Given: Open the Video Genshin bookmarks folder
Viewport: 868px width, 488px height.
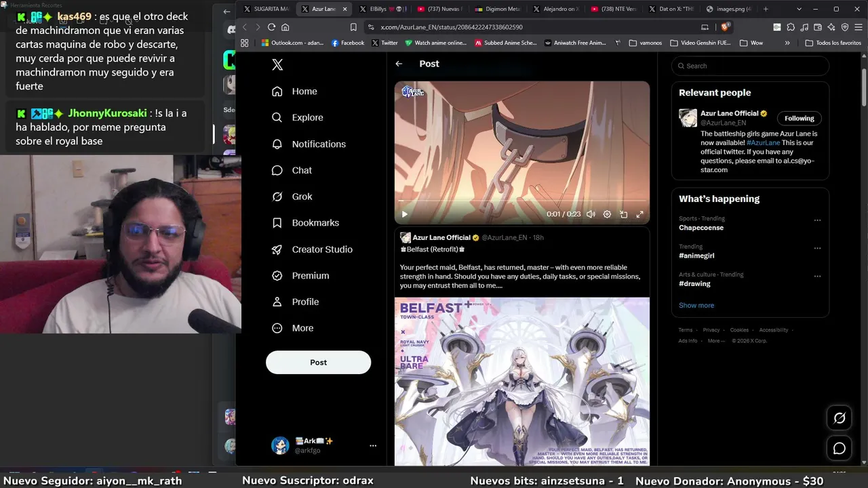Looking at the screenshot, I should 701,43.
